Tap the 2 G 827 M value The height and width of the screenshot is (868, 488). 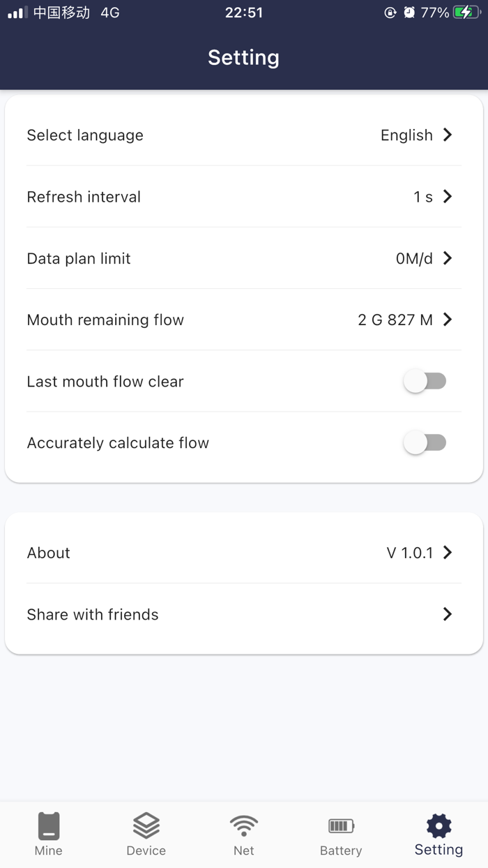(x=395, y=320)
